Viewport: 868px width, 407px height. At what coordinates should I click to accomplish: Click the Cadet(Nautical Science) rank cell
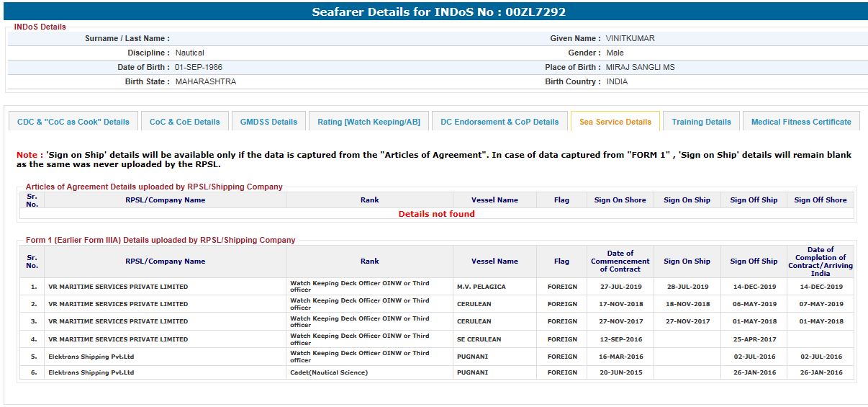pos(328,373)
